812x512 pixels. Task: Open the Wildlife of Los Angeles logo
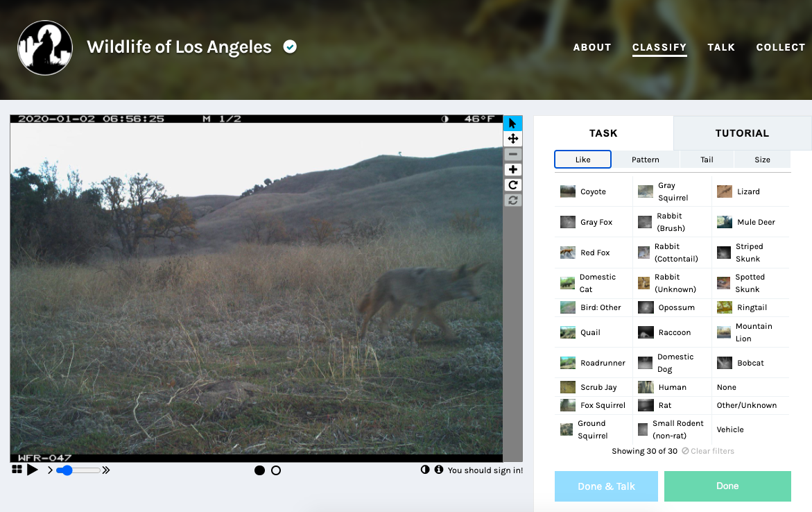point(45,48)
